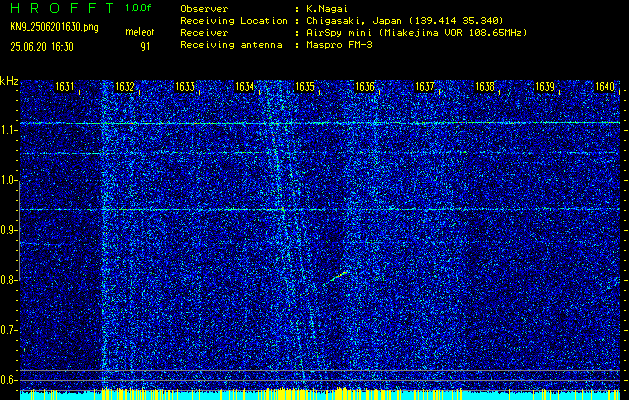Click the 0.8 frequency axis label
The height and width of the screenshot is (400, 629).
8,280
